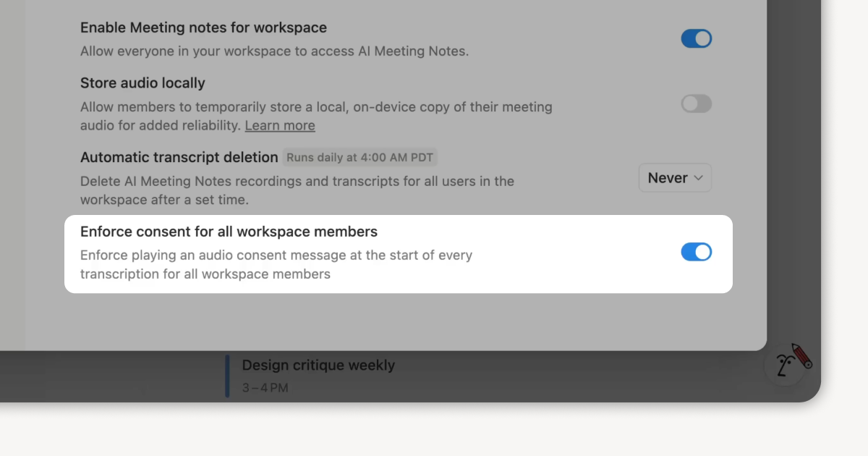The width and height of the screenshot is (868, 456).
Task: Turn off Enforce consent for all workspace members
Action: click(696, 252)
